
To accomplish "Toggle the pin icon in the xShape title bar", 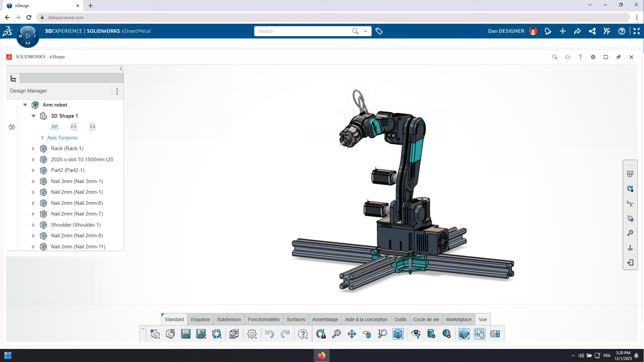I will [618, 57].
